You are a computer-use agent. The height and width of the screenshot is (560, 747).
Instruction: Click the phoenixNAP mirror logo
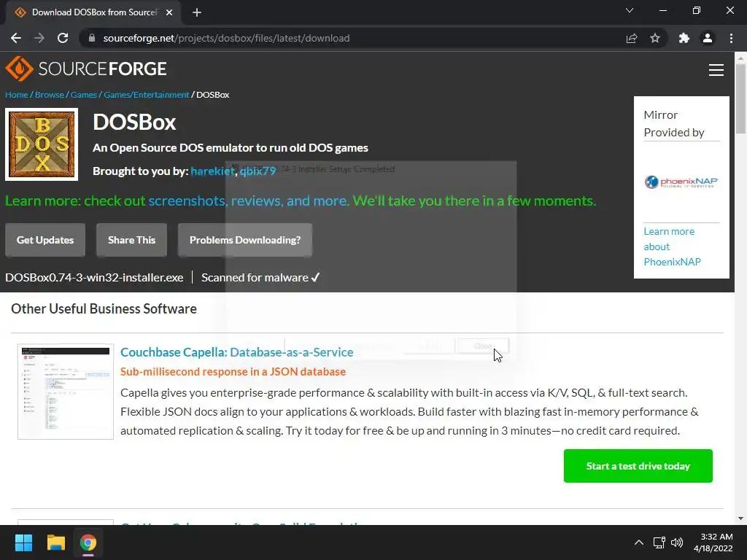pos(681,182)
